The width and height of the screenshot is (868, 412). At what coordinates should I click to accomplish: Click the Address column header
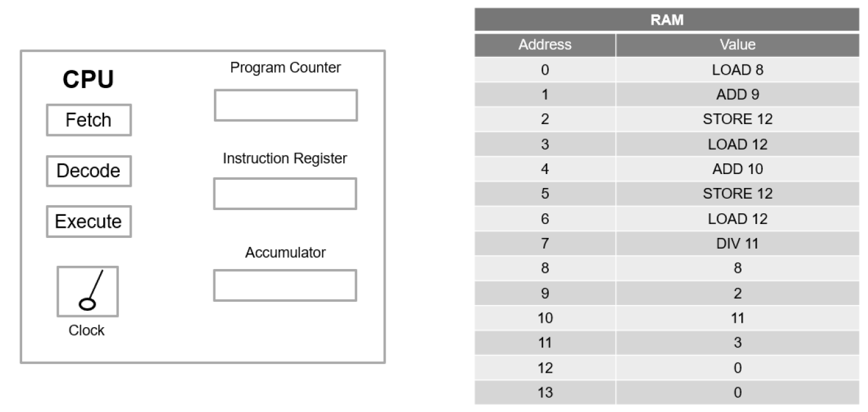pyautogui.click(x=544, y=45)
